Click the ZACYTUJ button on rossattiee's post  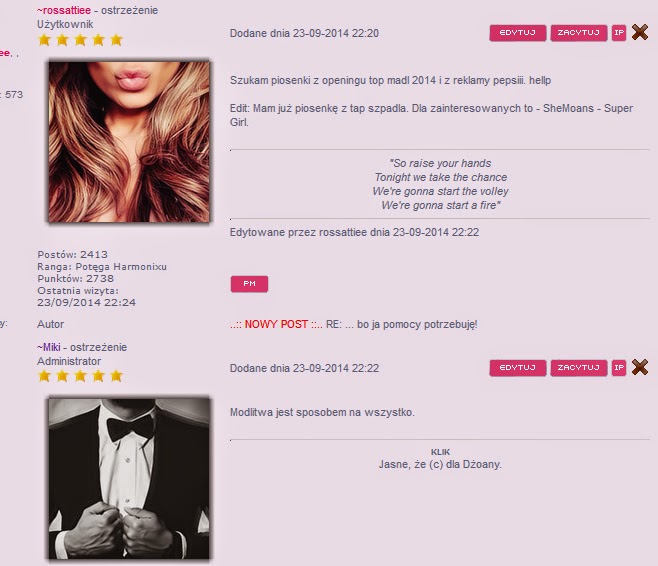coord(579,33)
